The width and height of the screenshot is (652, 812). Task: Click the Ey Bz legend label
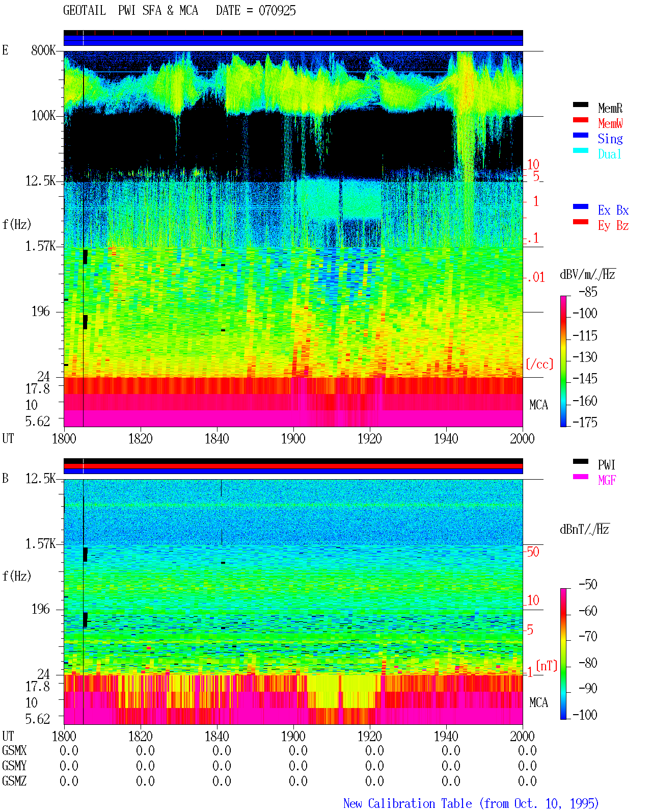(x=613, y=225)
